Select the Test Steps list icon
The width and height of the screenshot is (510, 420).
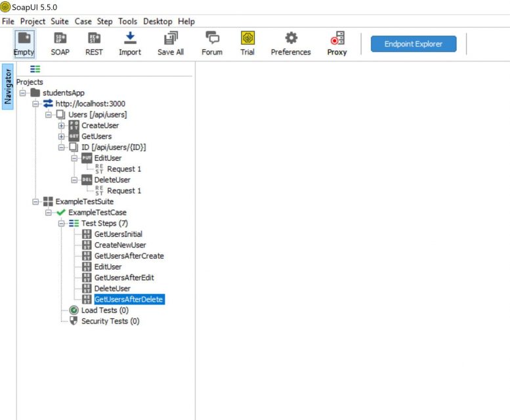tap(74, 223)
